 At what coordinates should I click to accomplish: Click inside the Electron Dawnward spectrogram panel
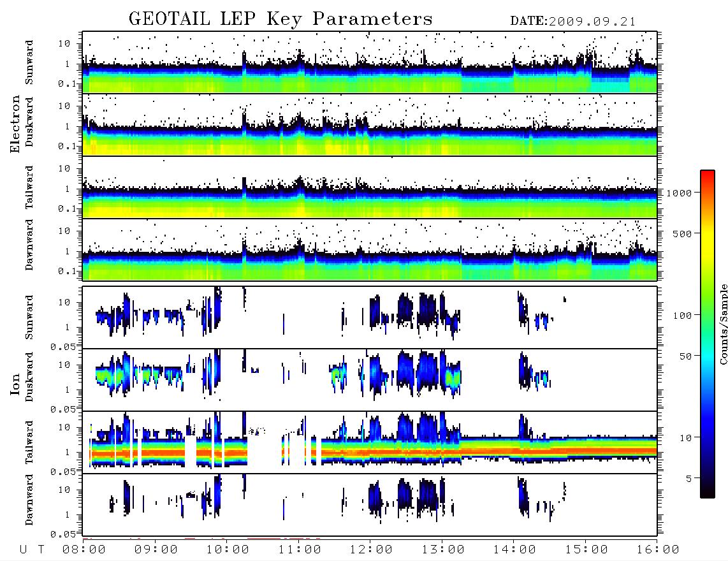pyautogui.click(x=370, y=249)
